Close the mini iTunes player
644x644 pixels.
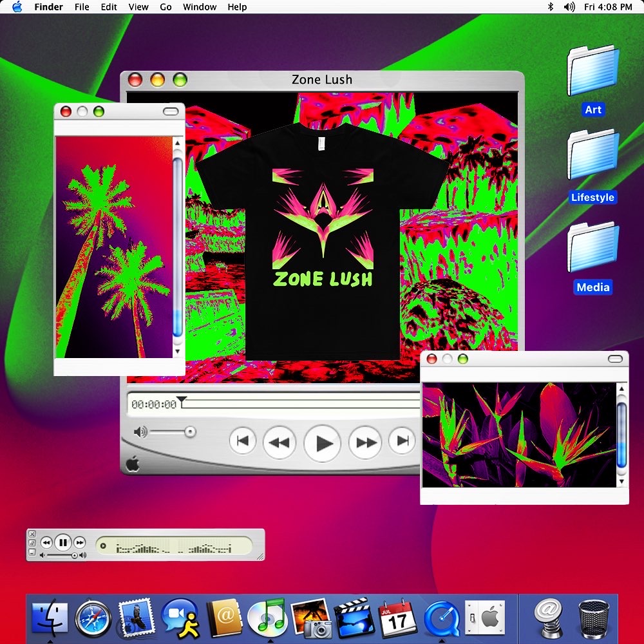[x=32, y=534]
